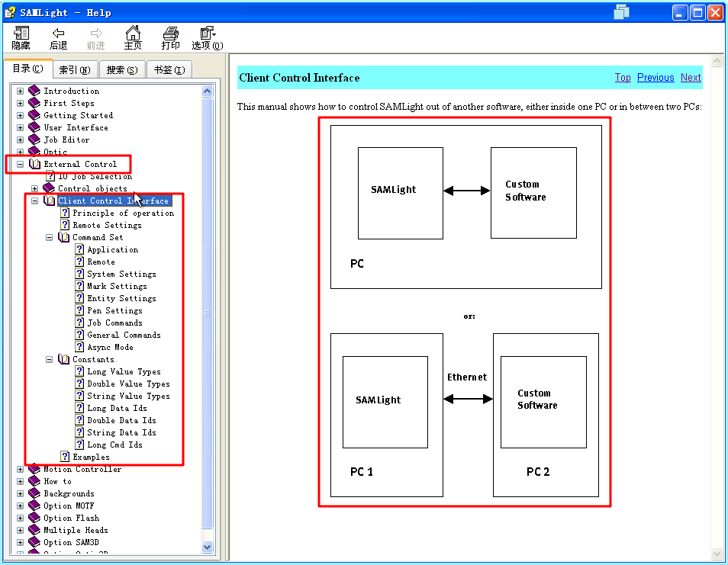The height and width of the screenshot is (565, 728).
Task: Click the book icon beside Multiple Heads
Action: pyautogui.click(x=34, y=530)
